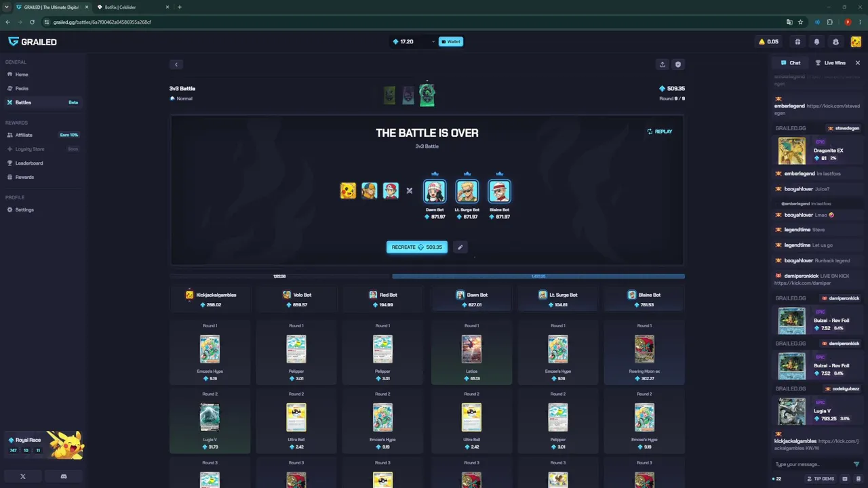Click the first small avatar on the losing team
868x488 pixels.
click(348, 191)
